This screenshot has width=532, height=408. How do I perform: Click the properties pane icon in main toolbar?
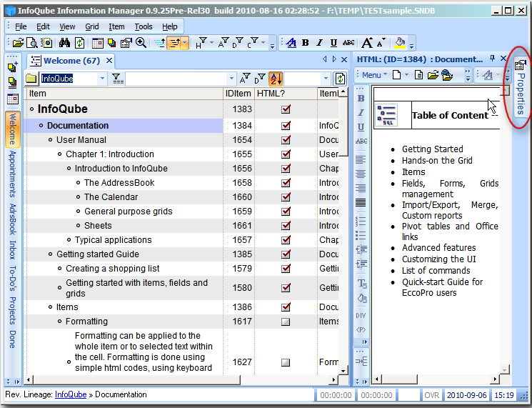[x=126, y=43]
